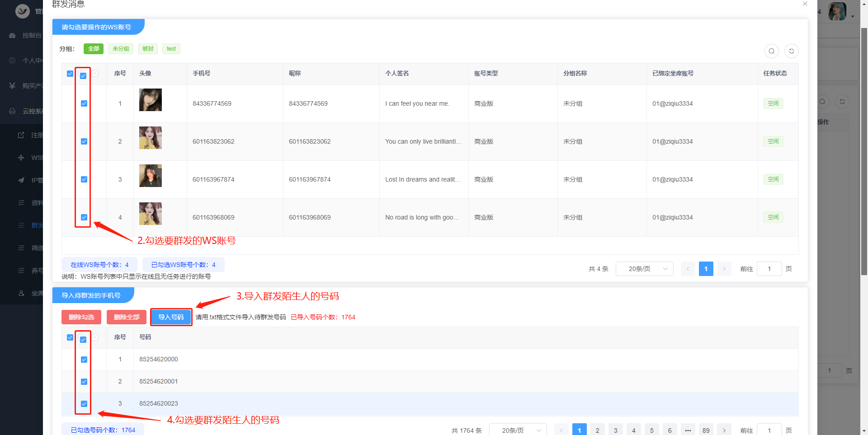Image resolution: width=868 pixels, height=435 pixels.
Task: Open the 养号 sidebar icon
Action: (21, 271)
